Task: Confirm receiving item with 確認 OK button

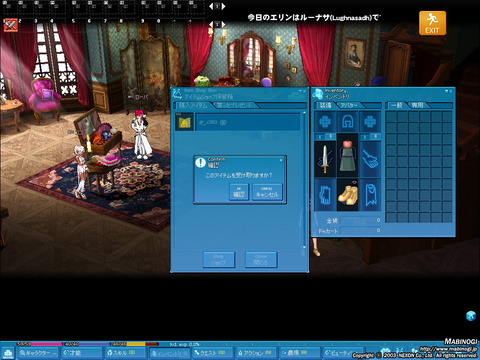Action: tap(239, 192)
